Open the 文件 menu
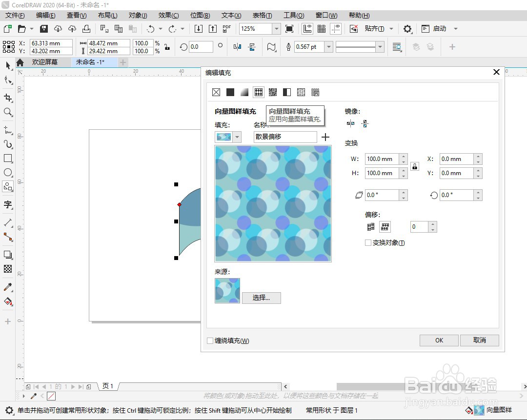 point(15,16)
